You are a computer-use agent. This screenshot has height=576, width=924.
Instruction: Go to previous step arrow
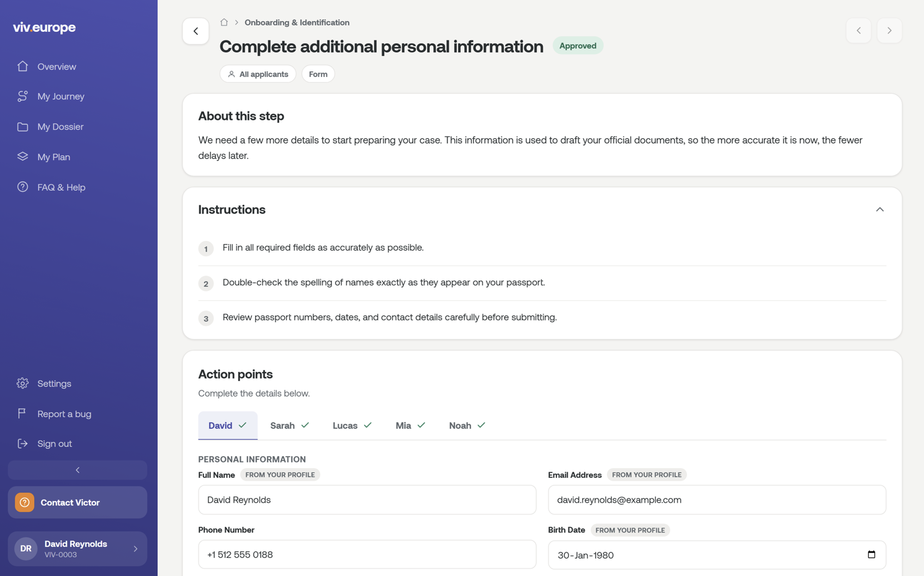coord(859,30)
